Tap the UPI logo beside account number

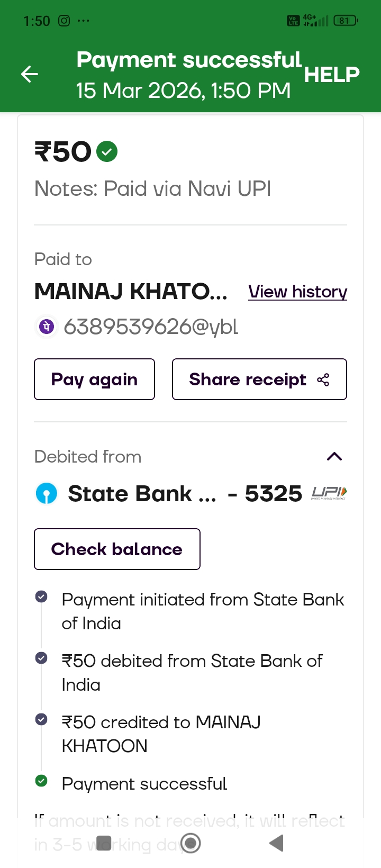(329, 493)
